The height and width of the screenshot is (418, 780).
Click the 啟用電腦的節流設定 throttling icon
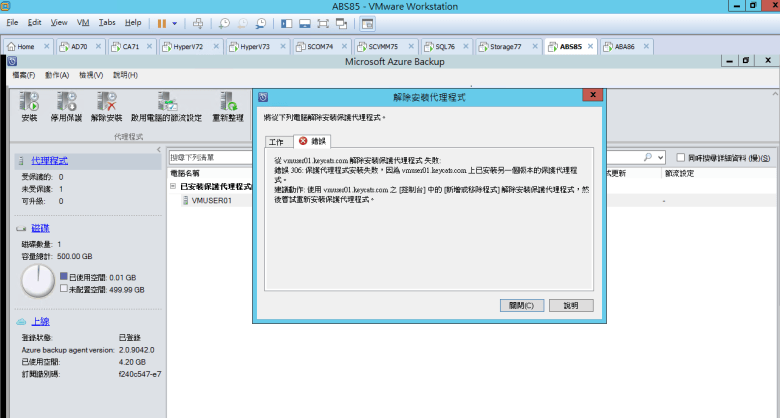point(165,101)
